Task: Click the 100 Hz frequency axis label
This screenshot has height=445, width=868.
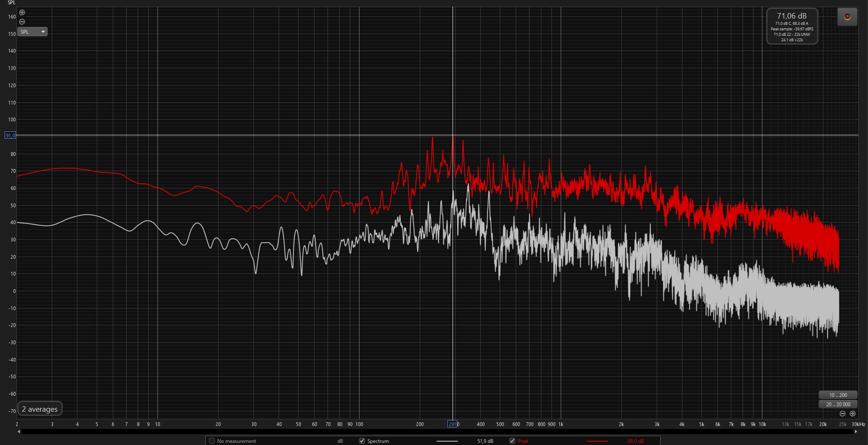Action: 359,424
